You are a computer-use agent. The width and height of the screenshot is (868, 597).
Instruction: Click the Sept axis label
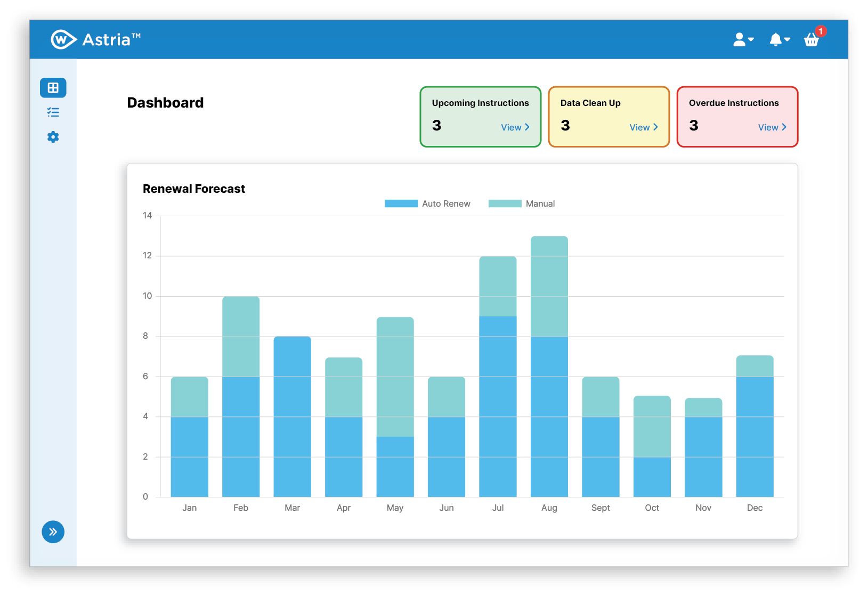(601, 508)
